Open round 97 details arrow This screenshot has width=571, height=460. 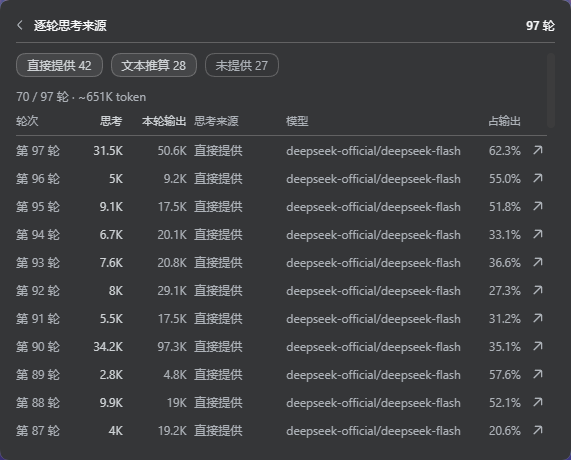pos(538,150)
